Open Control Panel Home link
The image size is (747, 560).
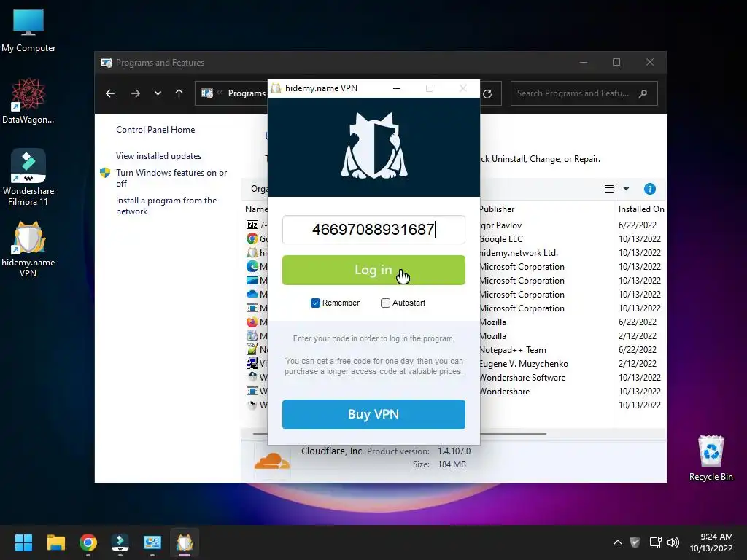click(155, 130)
